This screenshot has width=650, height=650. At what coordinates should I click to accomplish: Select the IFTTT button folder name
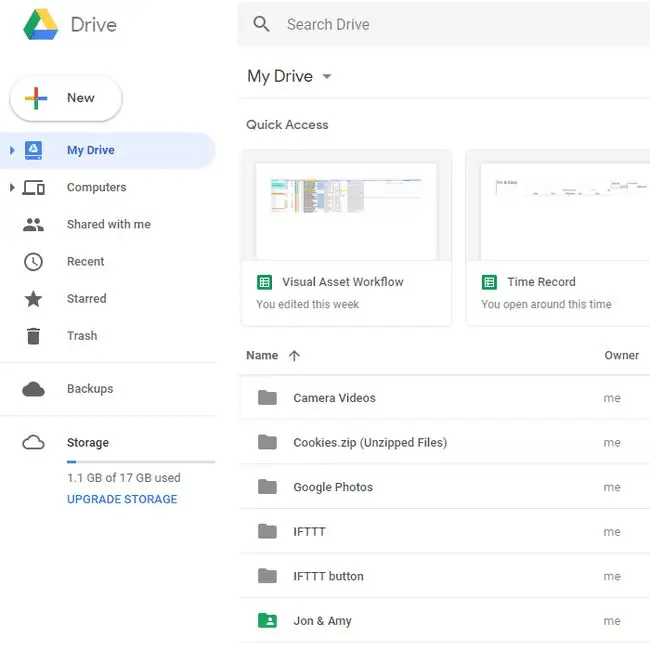pos(328,576)
